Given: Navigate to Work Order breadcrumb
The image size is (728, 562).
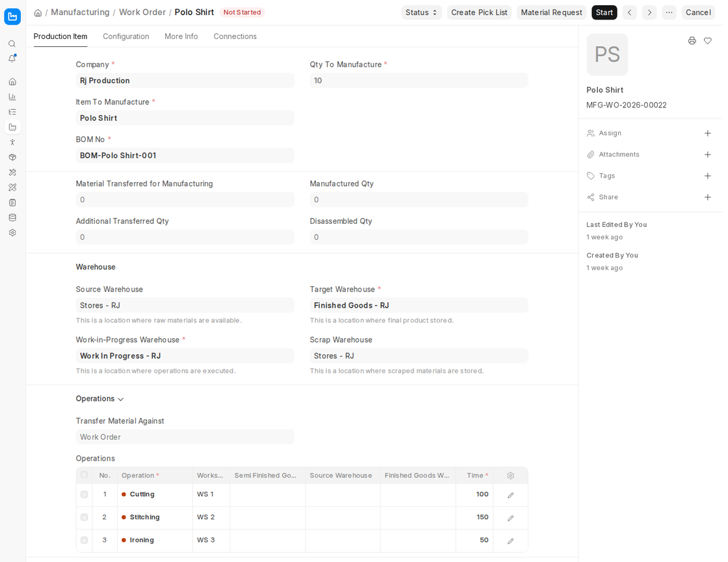Looking at the screenshot, I should 142,12.
